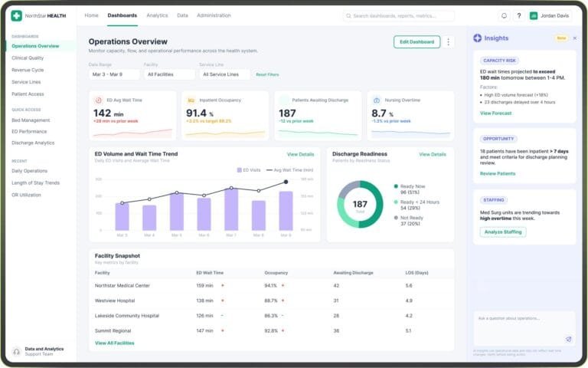Click Beta badge in Insights header
The width and height of the screenshot is (588, 368).
click(561, 38)
